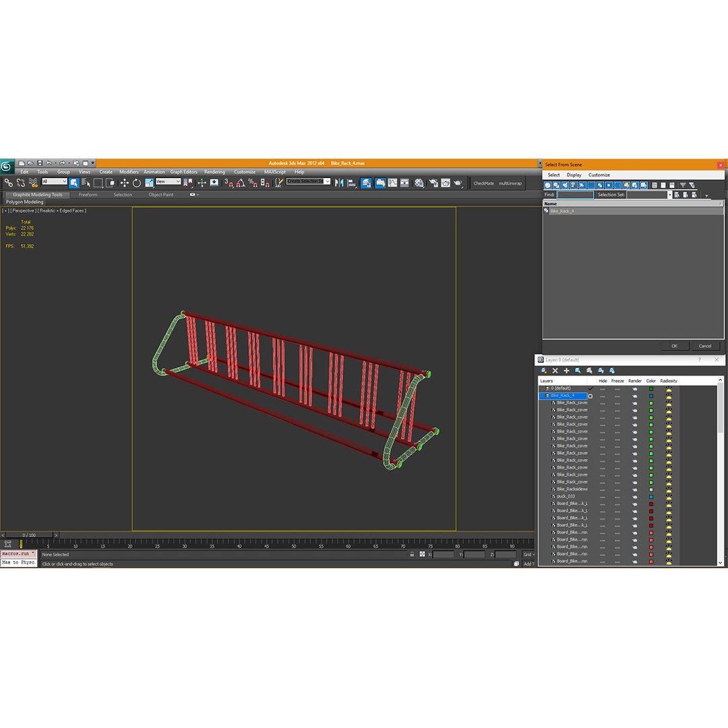
Task: Open the Schematic View
Action: [x=404, y=183]
